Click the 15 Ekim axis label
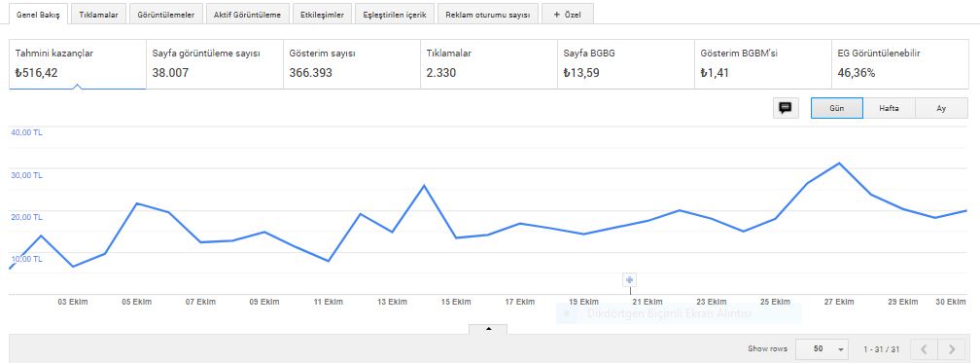 pyautogui.click(x=456, y=302)
